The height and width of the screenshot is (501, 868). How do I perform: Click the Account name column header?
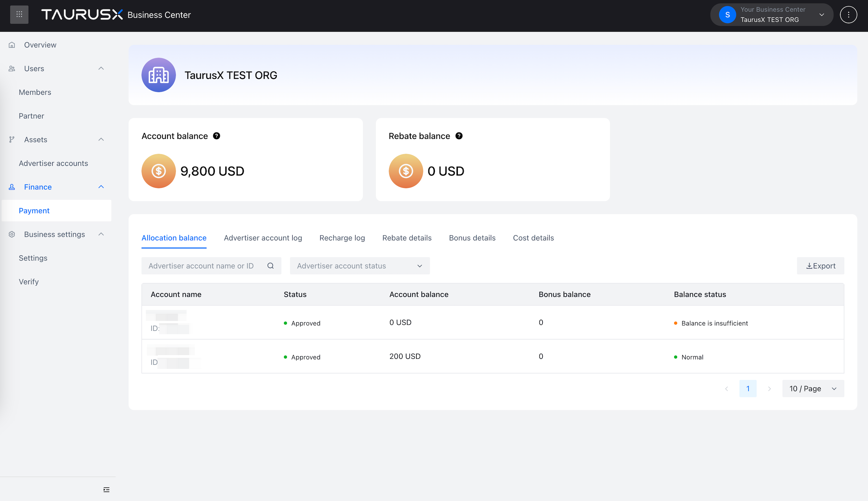(176, 294)
